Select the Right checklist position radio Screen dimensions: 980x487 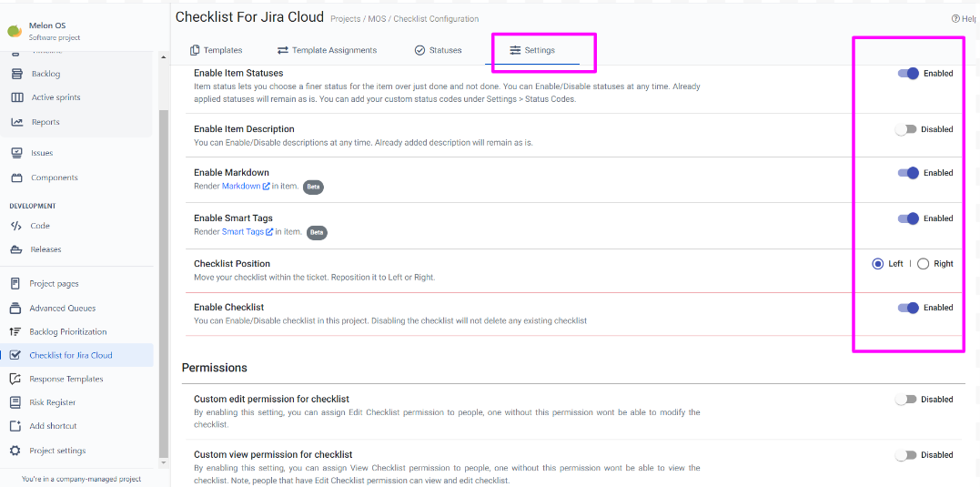[x=923, y=264]
